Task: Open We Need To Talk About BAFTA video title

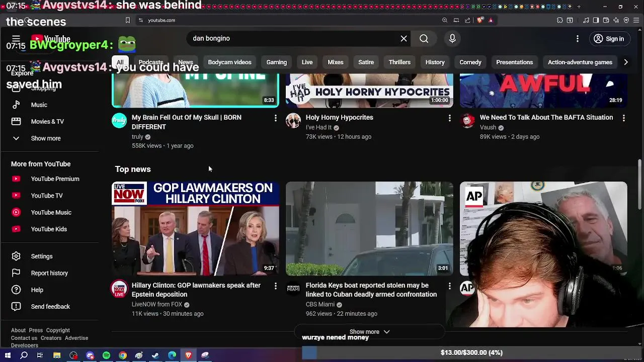Action: coord(546,118)
